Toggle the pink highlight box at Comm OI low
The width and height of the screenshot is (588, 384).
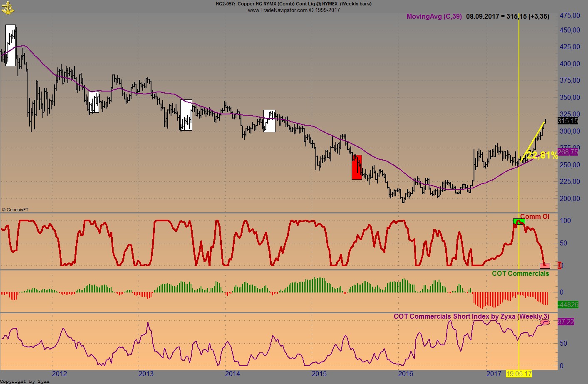coord(545,265)
